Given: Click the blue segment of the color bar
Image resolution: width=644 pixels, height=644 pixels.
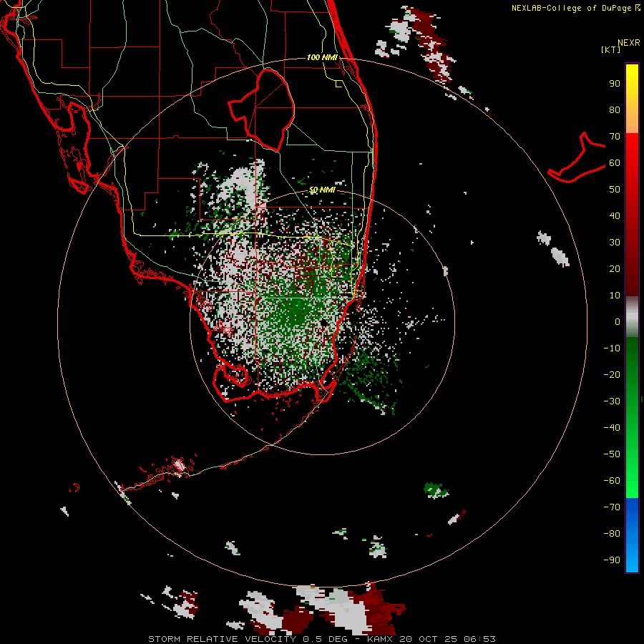Looking at the screenshot, I should [x=632, y=535].
